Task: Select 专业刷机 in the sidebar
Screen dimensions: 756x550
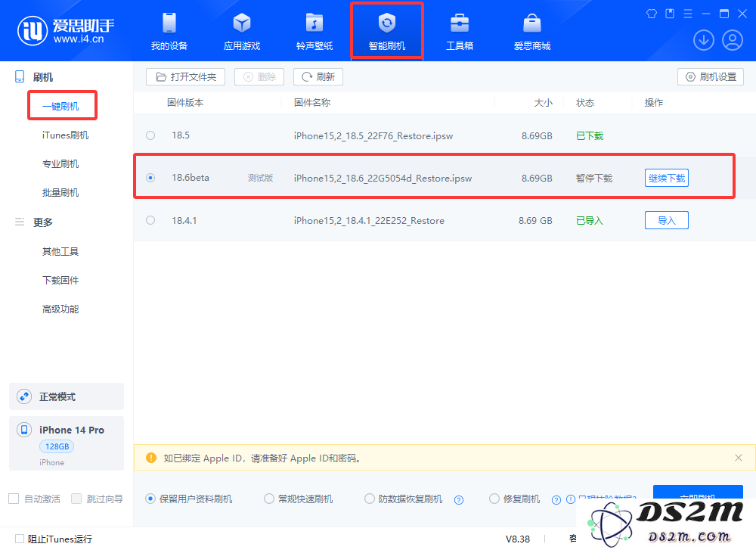Action: [60, 164]
